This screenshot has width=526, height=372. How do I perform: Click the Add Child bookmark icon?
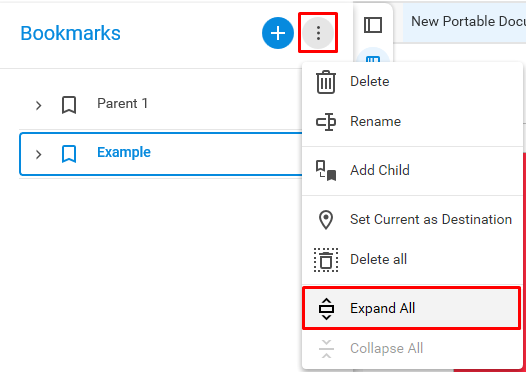pyautogui.click(x=326, y=170)
